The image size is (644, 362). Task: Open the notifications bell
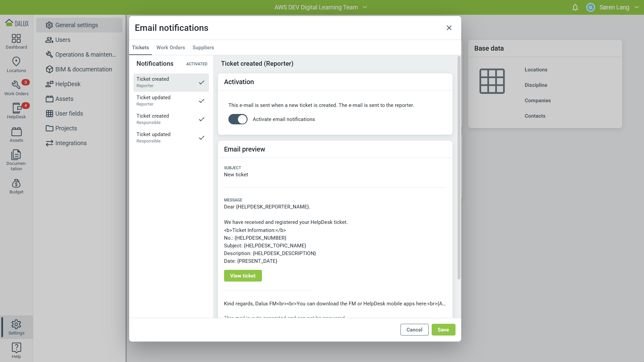[x=575, y=7]
